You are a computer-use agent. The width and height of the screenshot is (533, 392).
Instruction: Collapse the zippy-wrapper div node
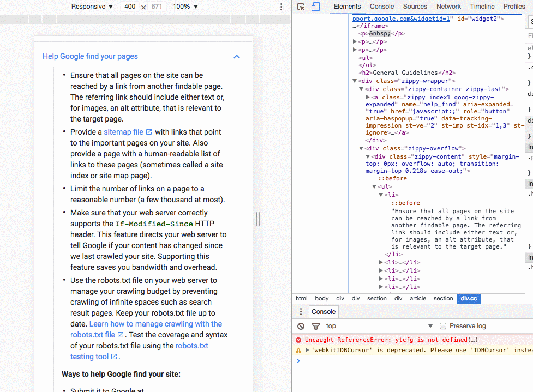[x=355, y=81]
